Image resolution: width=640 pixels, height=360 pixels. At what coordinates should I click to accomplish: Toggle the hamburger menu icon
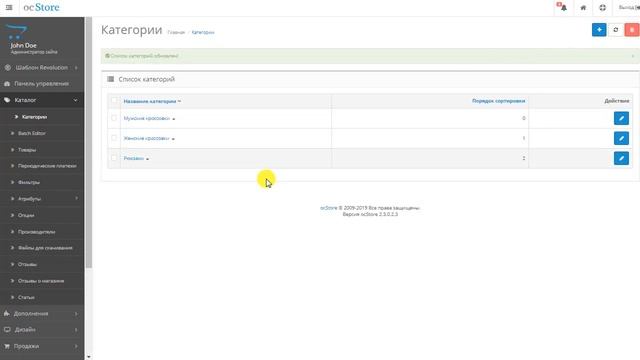click(9, 7)
